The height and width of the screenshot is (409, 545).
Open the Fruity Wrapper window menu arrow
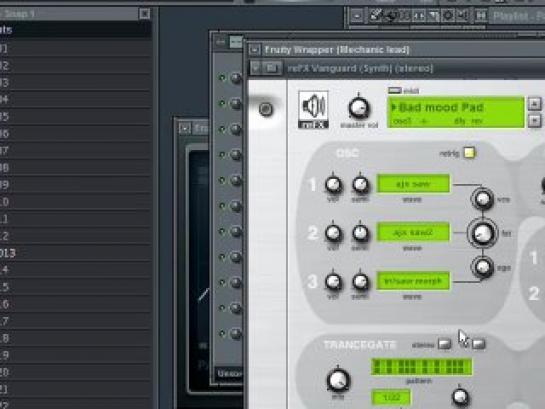click(x=254, y=50)
